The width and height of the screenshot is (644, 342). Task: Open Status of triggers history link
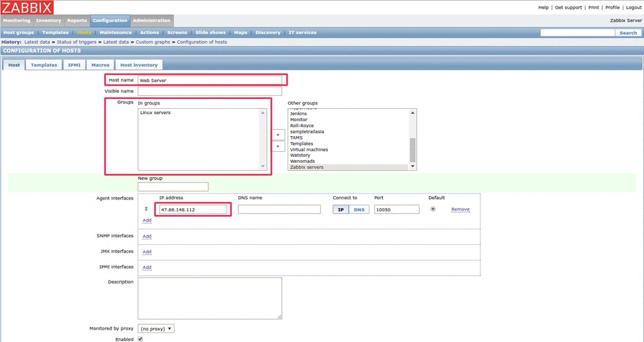point(77,42)
